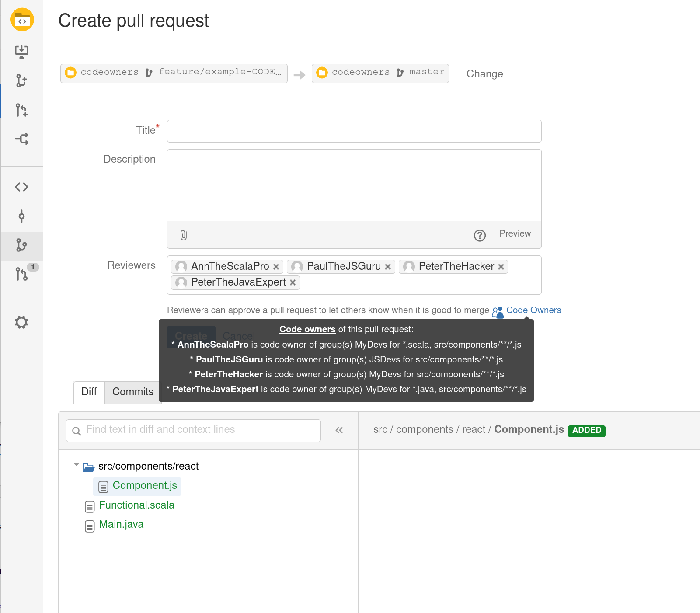Screen dimensions: 700x613
Task: Remove PaulTheJSGuru from reviewers
Action: coord(388,266)
